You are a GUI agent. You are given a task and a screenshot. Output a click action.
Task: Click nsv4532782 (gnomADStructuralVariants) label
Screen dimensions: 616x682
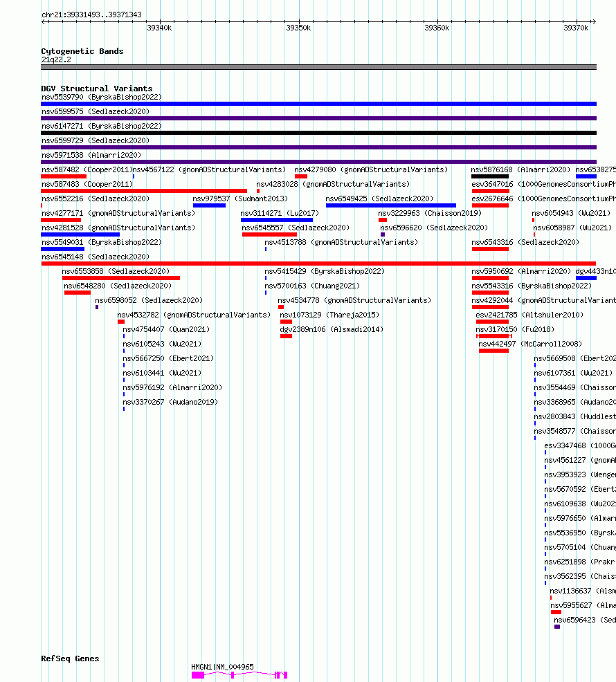(x=194, y=315)
